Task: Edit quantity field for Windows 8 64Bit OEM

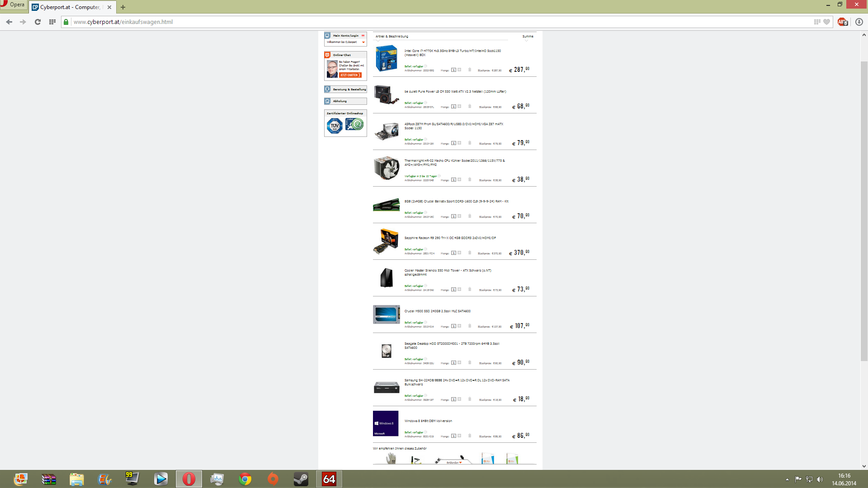Action: pyautogui.click(x=453, y=436)
